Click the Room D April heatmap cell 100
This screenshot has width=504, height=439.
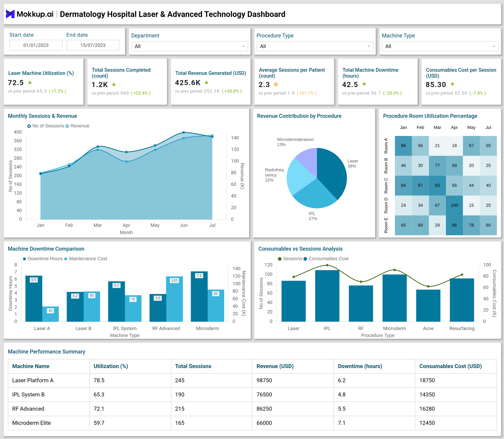click(x=454, y=205)
